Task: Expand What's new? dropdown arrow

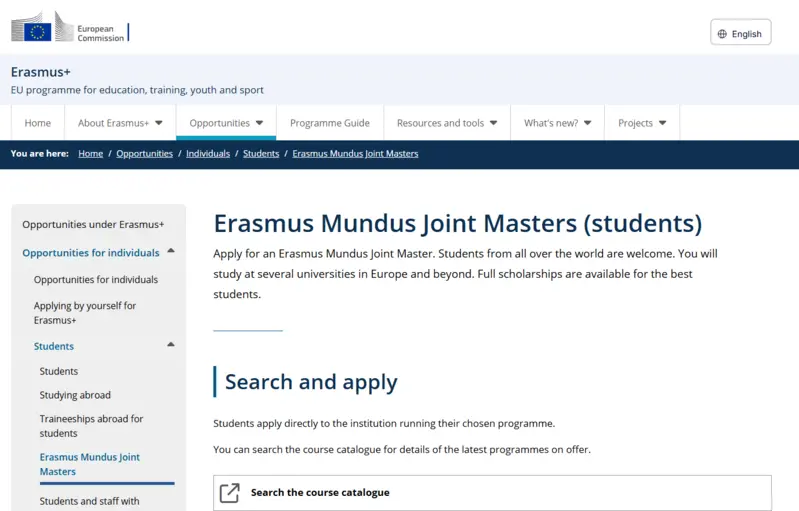Action: 588,123
